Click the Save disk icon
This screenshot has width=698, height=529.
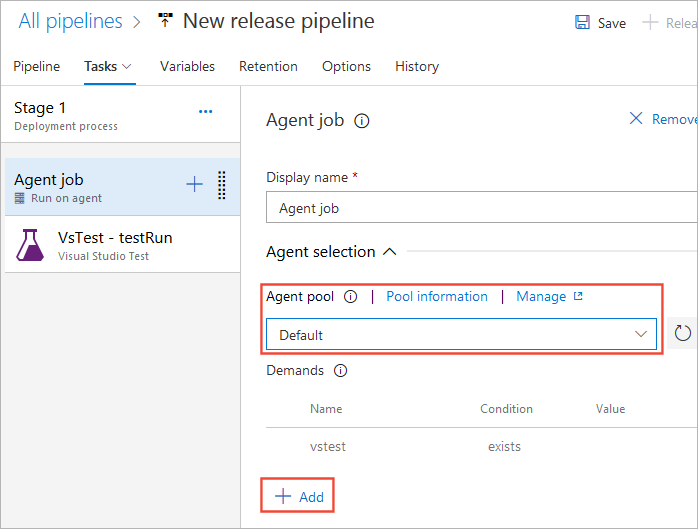point(582,22)
